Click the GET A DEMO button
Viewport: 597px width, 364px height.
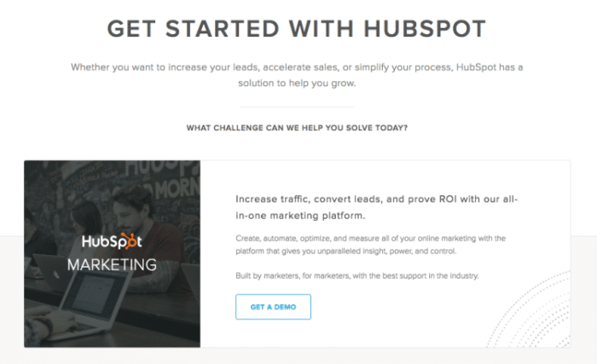coord(273,307)
